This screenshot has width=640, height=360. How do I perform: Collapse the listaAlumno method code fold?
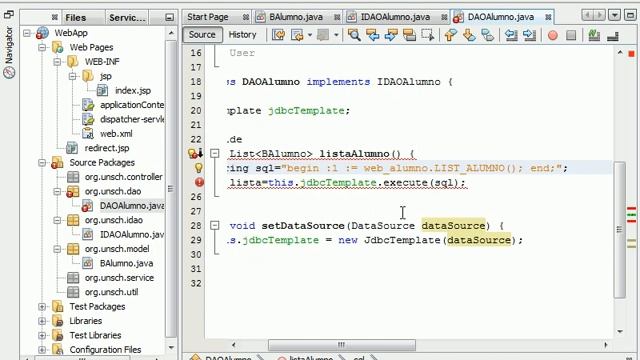coord(214,153)
